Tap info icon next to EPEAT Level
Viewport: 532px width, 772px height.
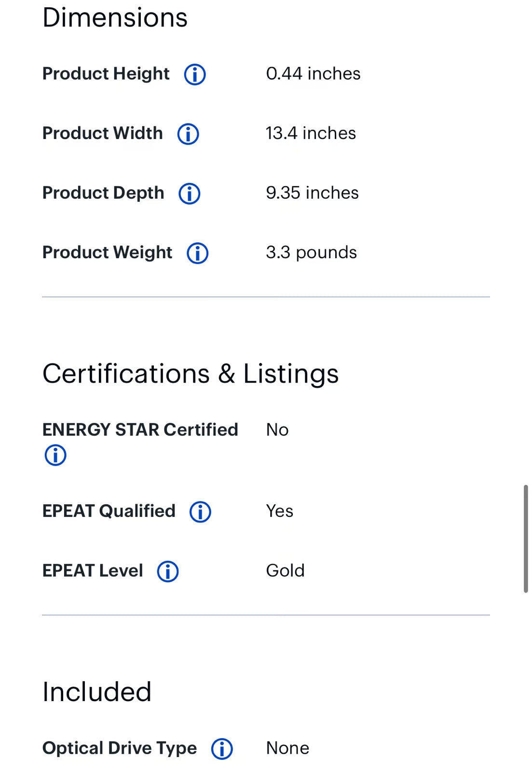coord(168,572)
